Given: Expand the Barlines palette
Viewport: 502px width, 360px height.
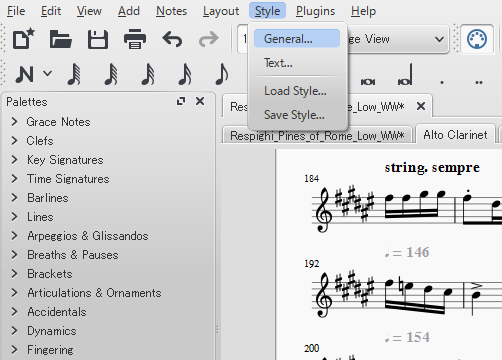Looking at the screenshot, I should (x=14, y=198).
